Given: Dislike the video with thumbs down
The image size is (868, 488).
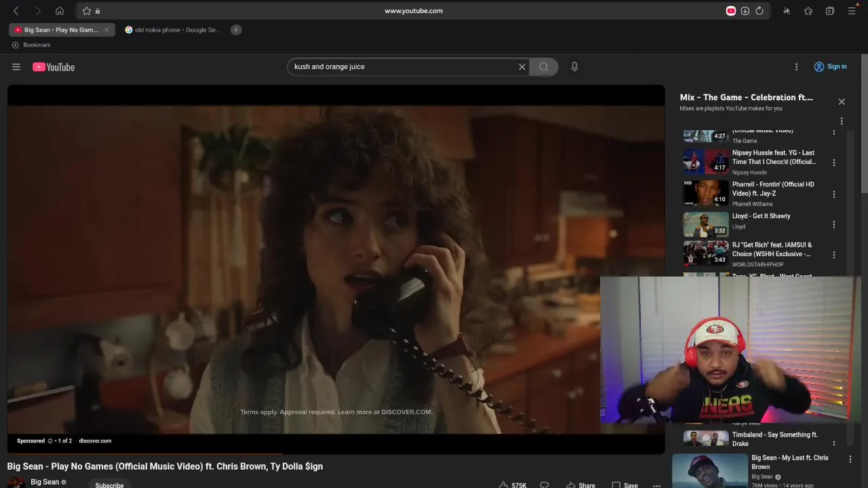Looking at the screenshot, I should [544, 485].
